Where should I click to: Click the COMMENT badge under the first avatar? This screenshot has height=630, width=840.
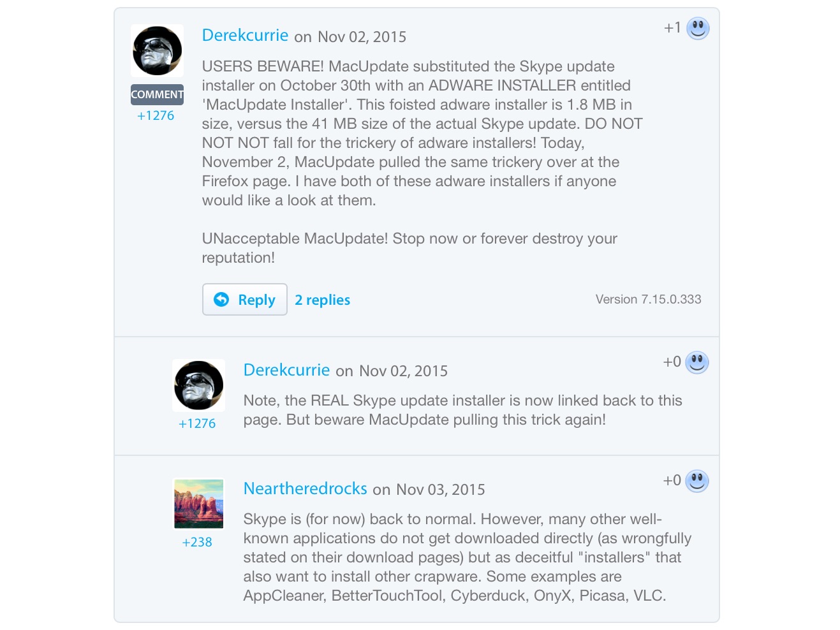click(x=157, y=94)
